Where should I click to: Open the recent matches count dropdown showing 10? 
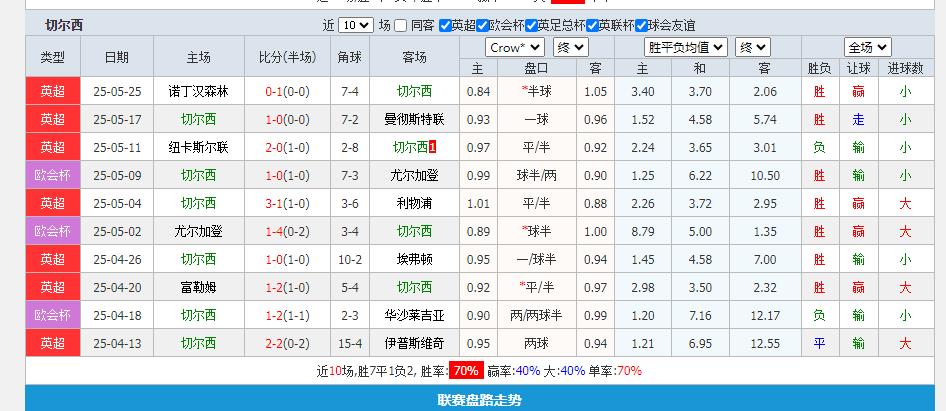point(354,26)
